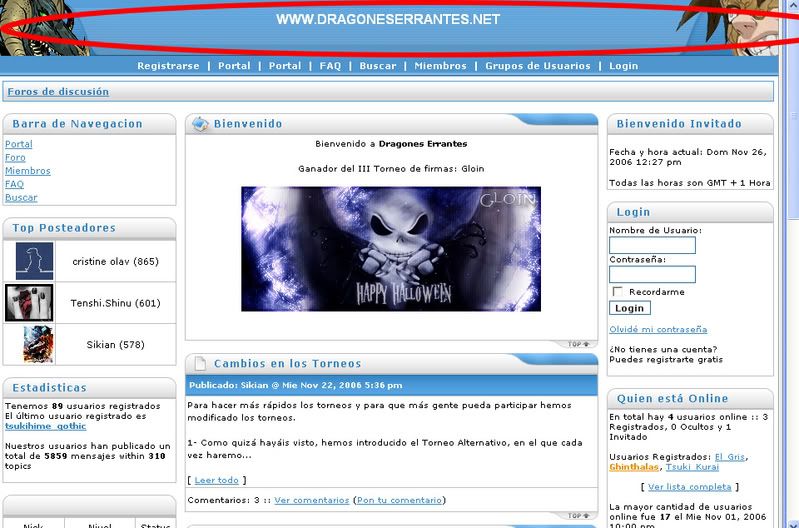Viewport: 799px width, 528px height.
Task: Click the Estadisticas panel heading
Action: 49,388
